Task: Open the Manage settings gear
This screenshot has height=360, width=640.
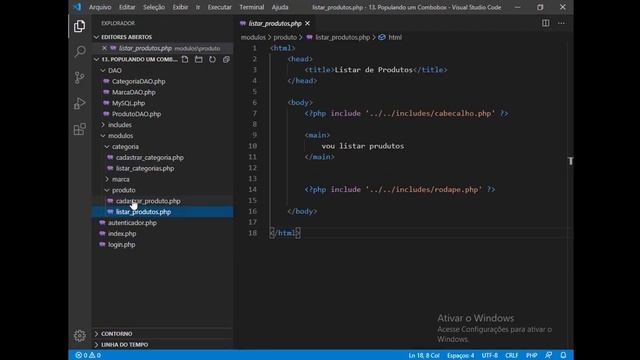Action: click(x=80, y=336)
